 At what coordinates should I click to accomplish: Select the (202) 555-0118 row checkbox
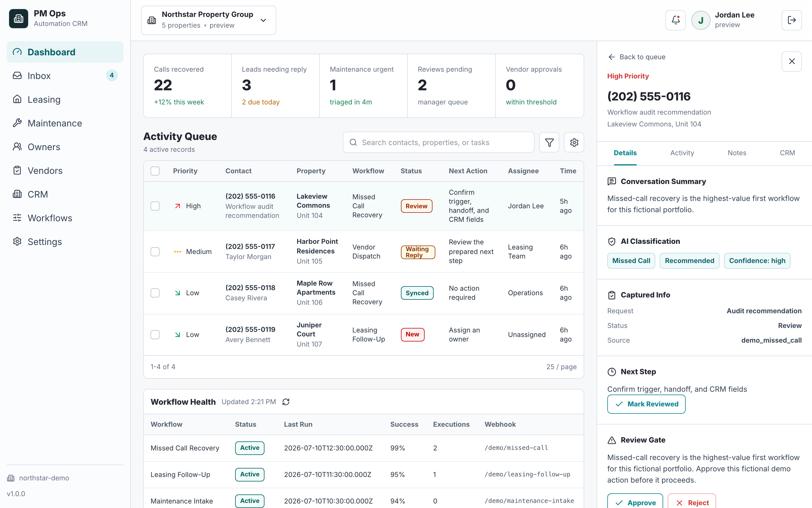click(x=155, y=293)
